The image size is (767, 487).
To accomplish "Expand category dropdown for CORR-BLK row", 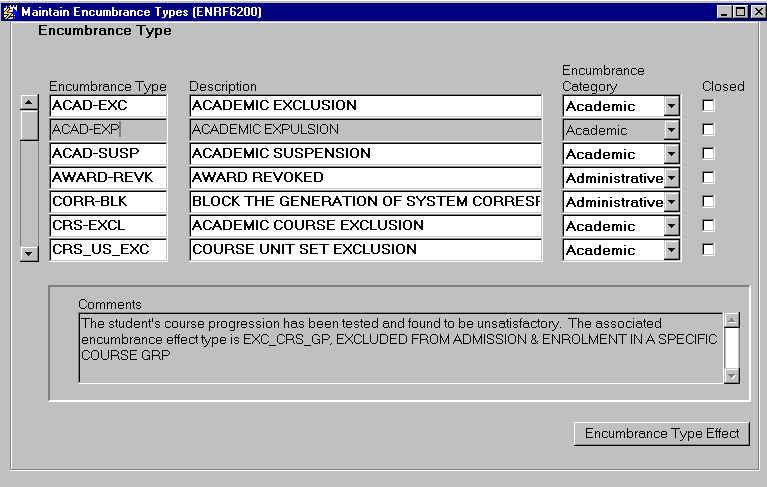I will 671,202.
